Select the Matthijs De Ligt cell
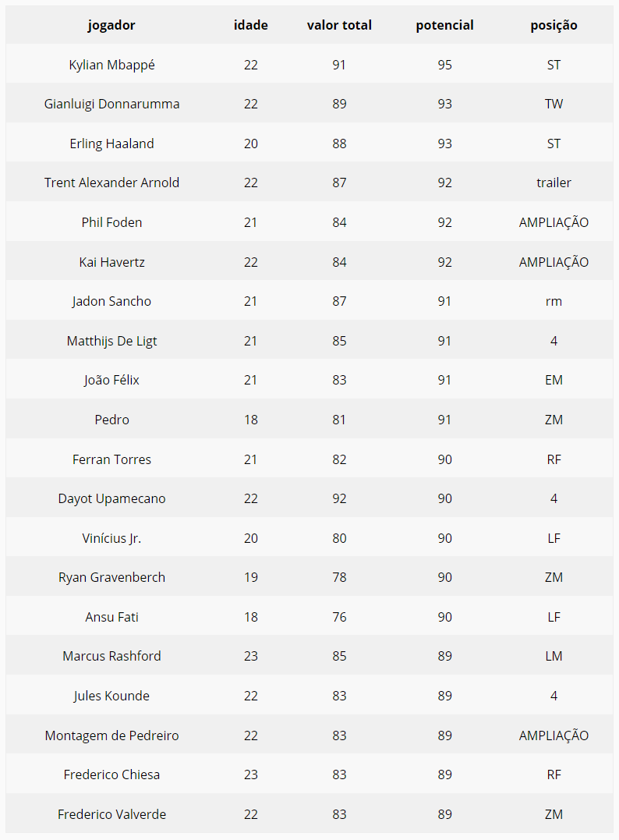The image size is (619, 840). 111,341
